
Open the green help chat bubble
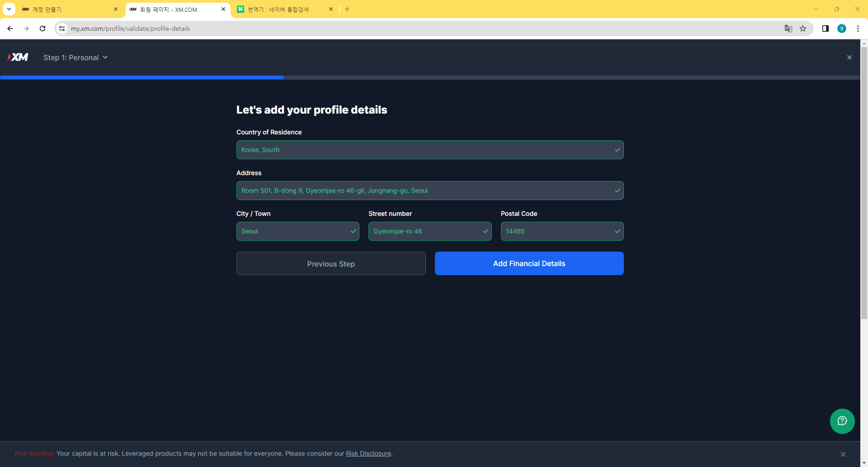click(x=842, y=421)
